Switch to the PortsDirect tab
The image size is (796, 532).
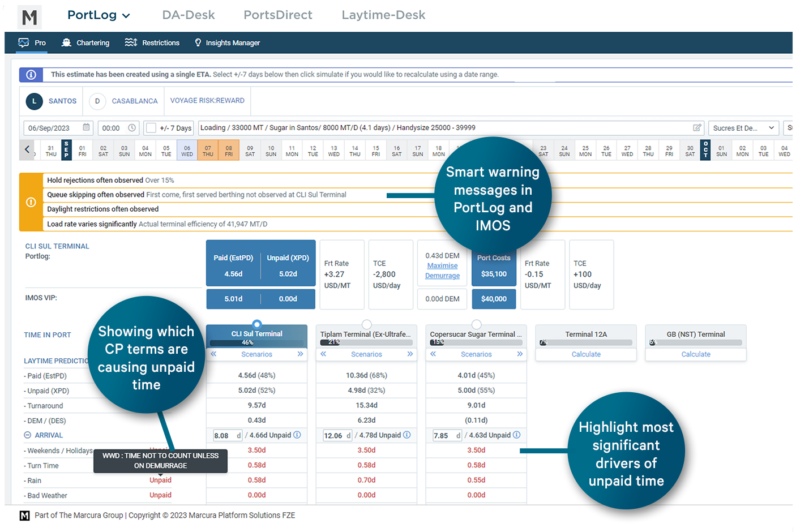point(278,15)
